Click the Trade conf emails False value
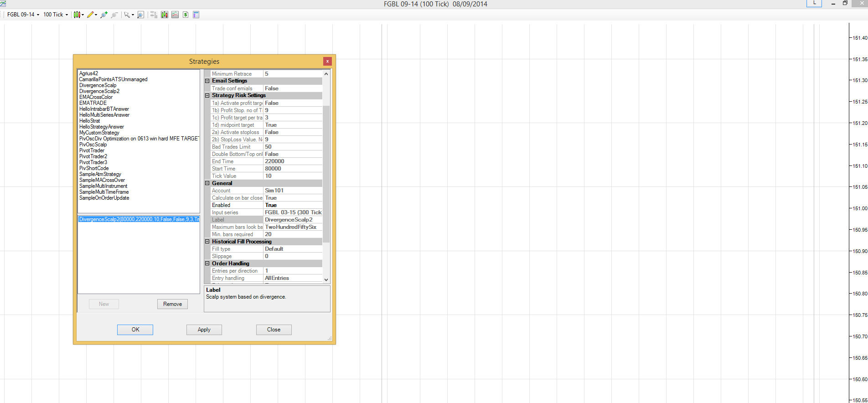The height and width of the screenshot is (403, 868). 293,88
